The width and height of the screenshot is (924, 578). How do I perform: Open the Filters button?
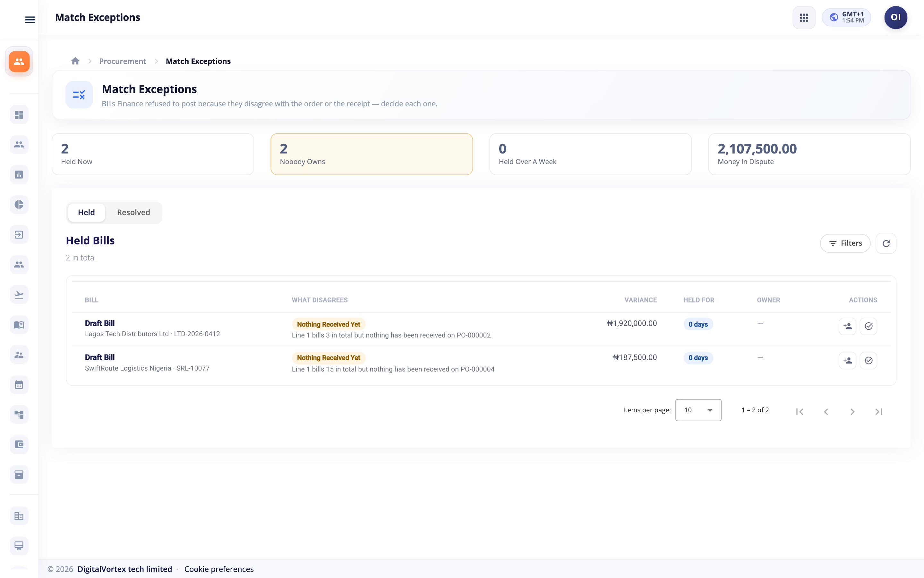pos(845,243)
